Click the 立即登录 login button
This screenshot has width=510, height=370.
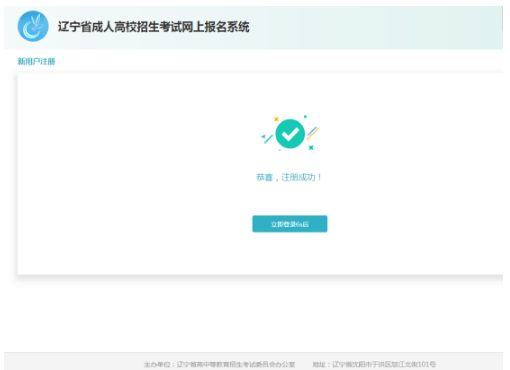(x=290, y=224)
